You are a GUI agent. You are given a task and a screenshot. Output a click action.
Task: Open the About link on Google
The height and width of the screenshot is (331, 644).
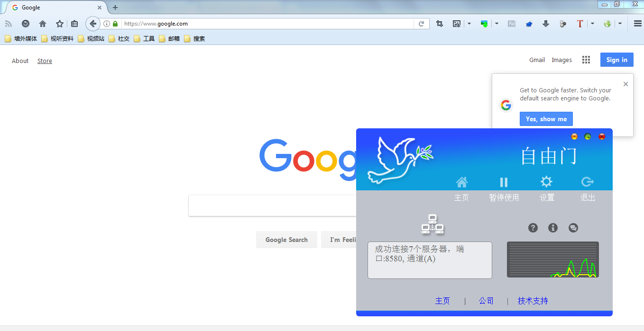tap(20, 61)
